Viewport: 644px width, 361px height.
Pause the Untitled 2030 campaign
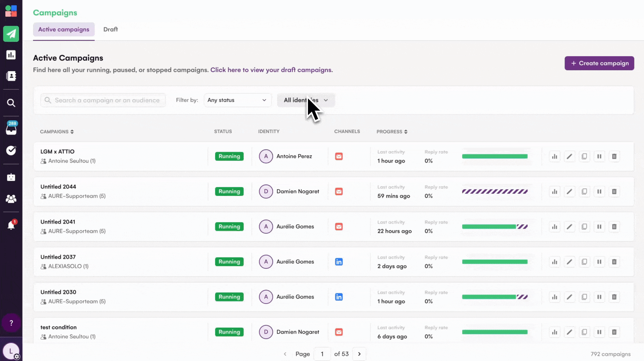pos(599,297)
